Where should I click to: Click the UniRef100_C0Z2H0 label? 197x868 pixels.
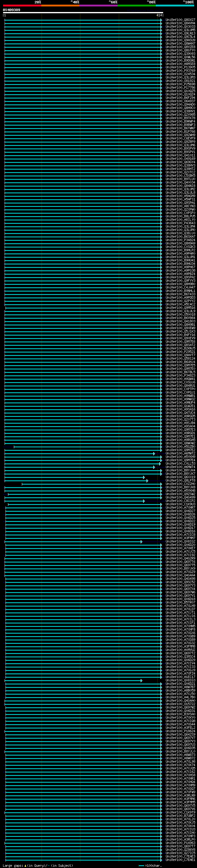(x=180, y=484)
